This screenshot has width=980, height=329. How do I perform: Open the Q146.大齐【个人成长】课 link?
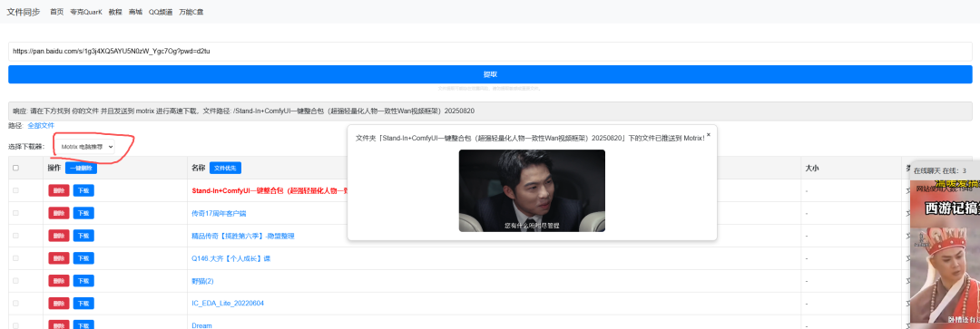tap(230, 258)
